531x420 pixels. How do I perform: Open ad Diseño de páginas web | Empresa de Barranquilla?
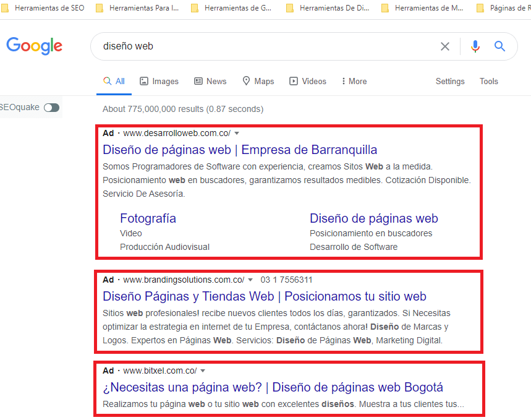point(240,150)
